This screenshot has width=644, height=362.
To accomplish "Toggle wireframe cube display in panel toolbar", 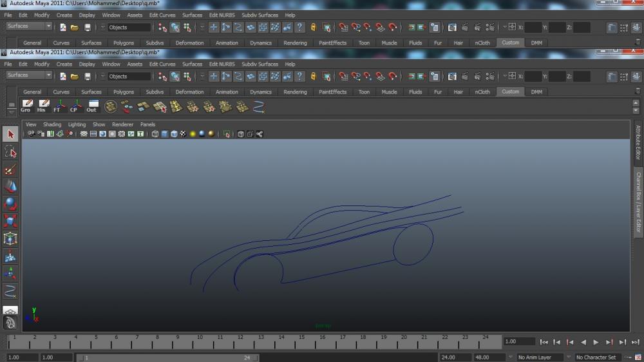I will 155,134.
